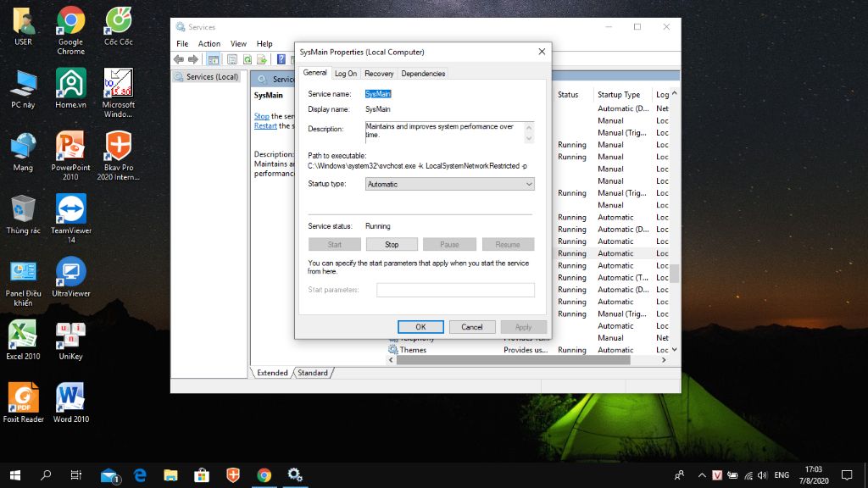Viewport: 868px width, 488px height.
Task: Select Excel 2010 desktop icon
Action: (x=23, y=341)
